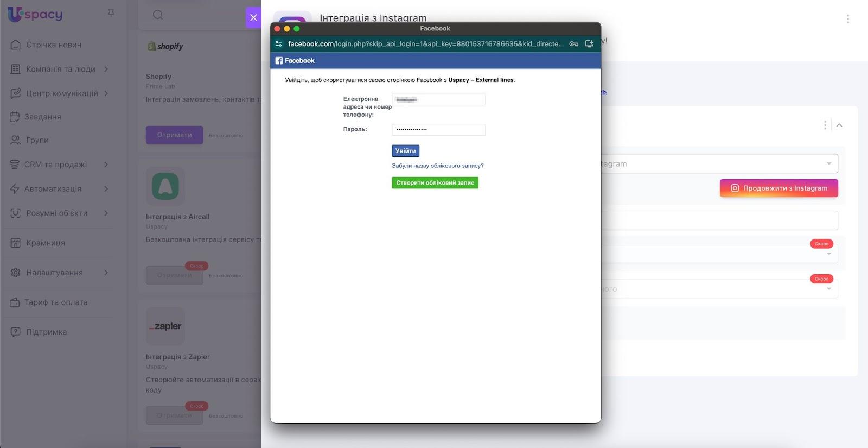Open Групи in the sidebar
The width and height of the screenshot is (868, 448).
pos(37,140)
